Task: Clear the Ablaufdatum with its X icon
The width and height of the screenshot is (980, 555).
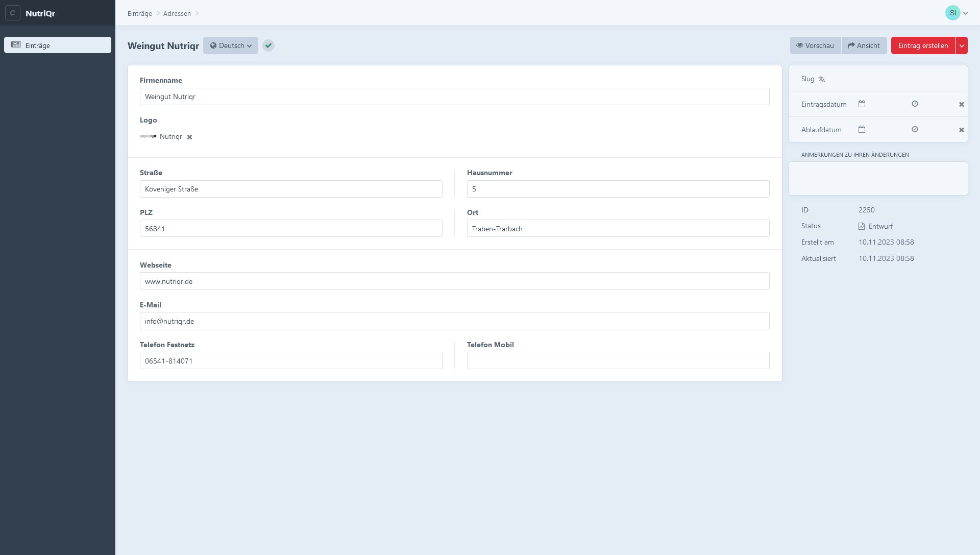Action: pyautogui.click(x=961, y=130)
